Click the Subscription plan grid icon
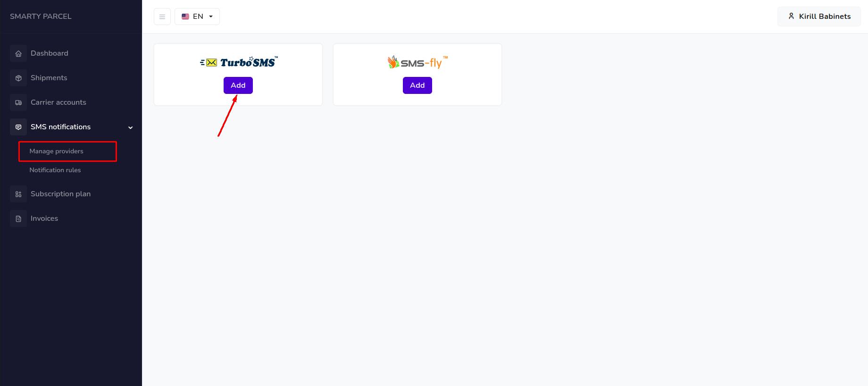 pyautogui.click(x=18, y=194)
